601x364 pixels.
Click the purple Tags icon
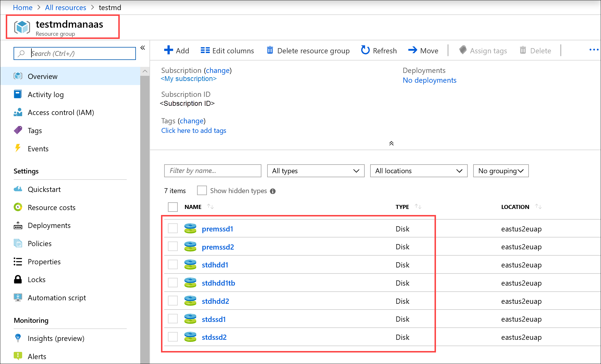(18, 130)
